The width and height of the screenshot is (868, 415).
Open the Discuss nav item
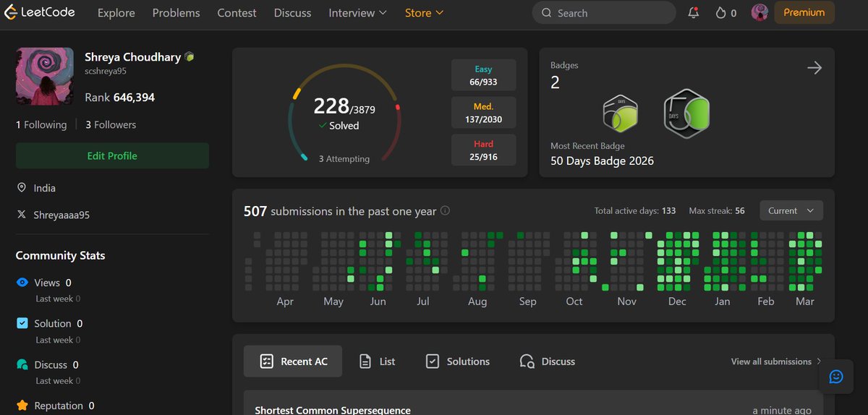(x=292, y=13)
